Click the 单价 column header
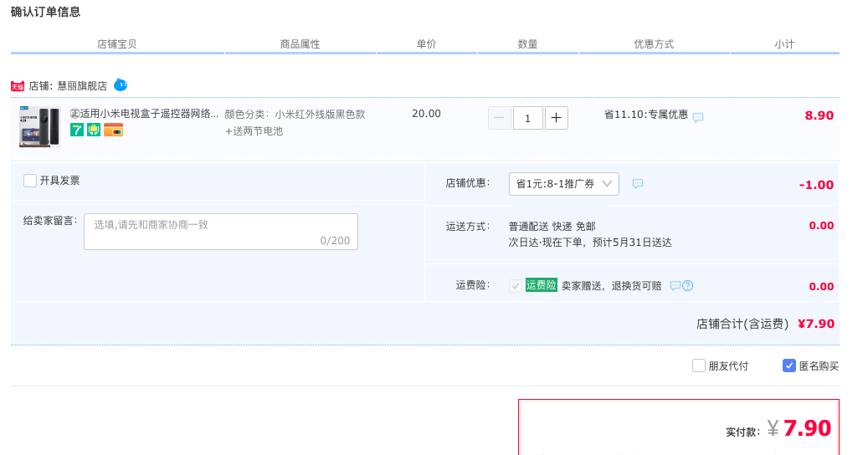 point(426,44)
